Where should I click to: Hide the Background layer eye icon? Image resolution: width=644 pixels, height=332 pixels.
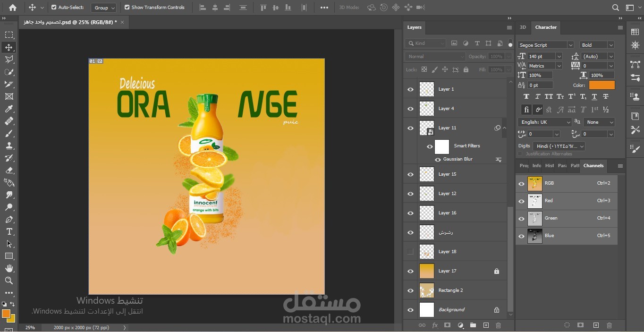coord(410,310)
